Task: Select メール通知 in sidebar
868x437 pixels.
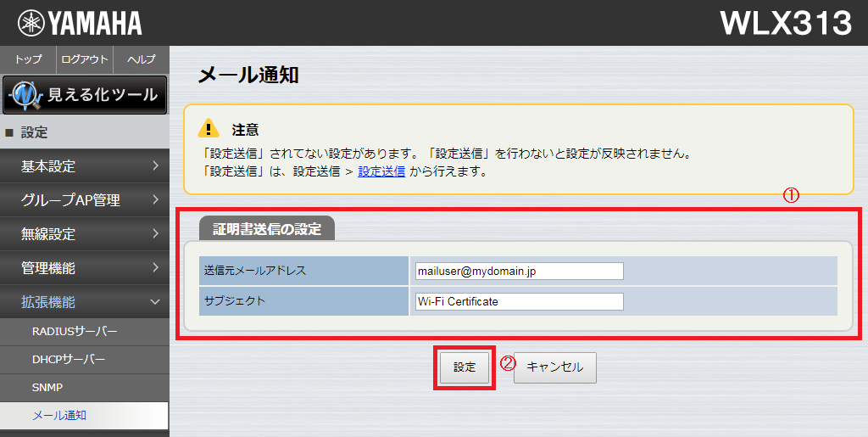Action: click(84, 416)
